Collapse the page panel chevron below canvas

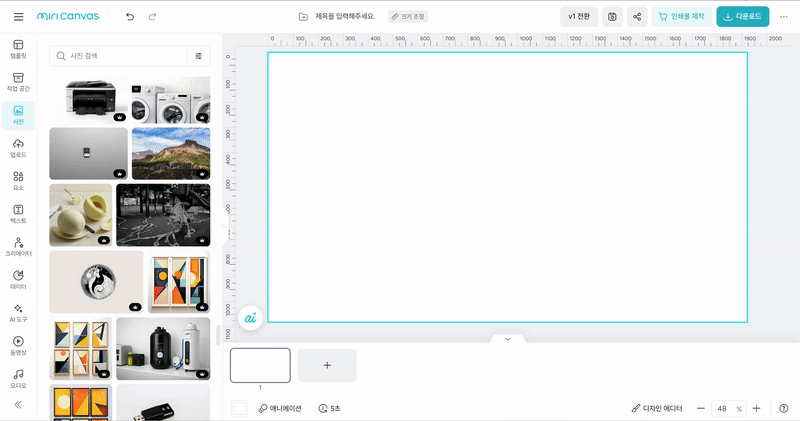click(507, 339)
